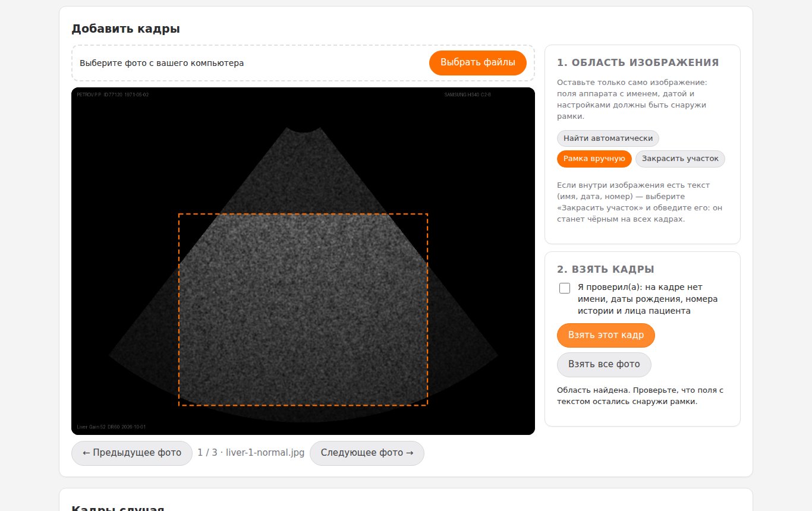Tick the «Я проверил(а)» confirmation checkbox

coord(565,288)
